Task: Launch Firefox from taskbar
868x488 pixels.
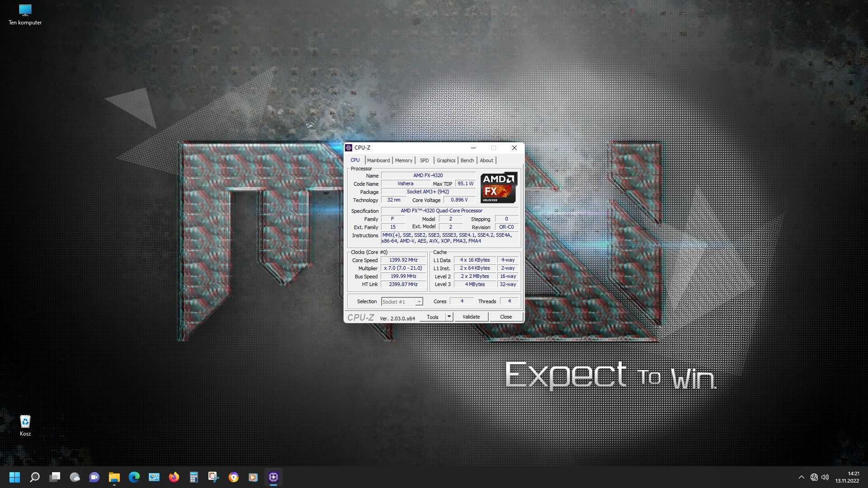Action: pyautogui.click(x=174, y=477)
